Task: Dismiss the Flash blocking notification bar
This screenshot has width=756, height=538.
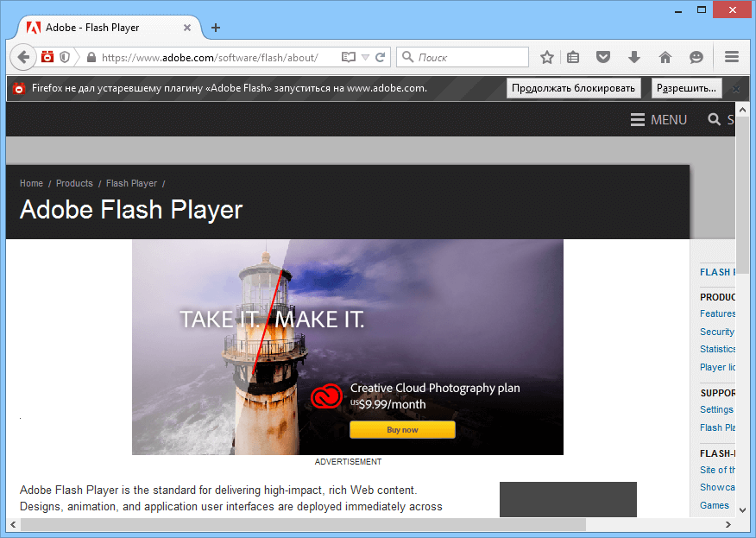Action: (x=735, y=87)
